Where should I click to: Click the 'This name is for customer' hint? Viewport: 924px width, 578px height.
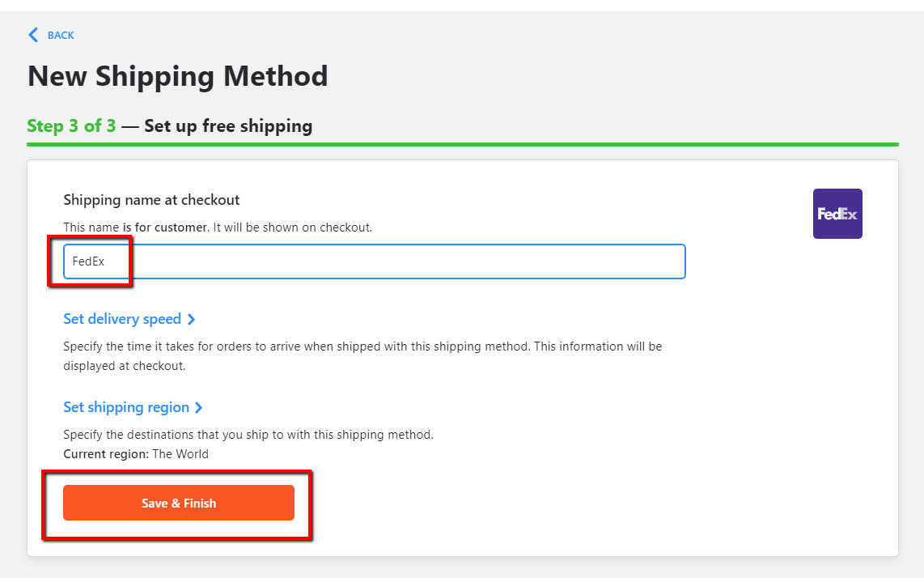(x=218, y=227)
